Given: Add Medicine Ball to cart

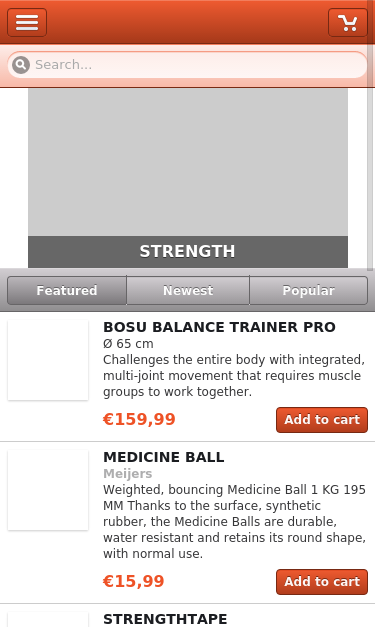Looking at the screenshot, I should [x=322, y=582].
